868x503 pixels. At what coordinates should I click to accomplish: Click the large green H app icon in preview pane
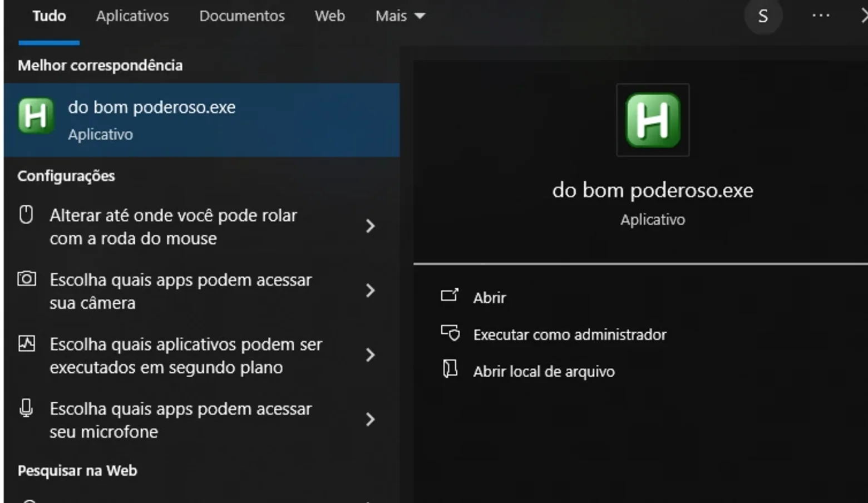pyautogui.click(x=653, y=120)
